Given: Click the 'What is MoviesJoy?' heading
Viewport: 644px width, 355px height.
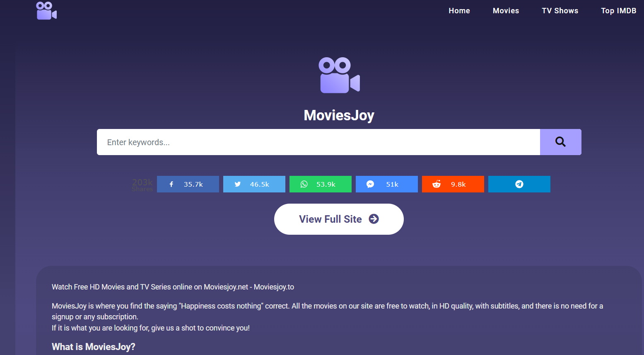Looking at the screenshot, I should pyautogui.click(x=94, y=347).
